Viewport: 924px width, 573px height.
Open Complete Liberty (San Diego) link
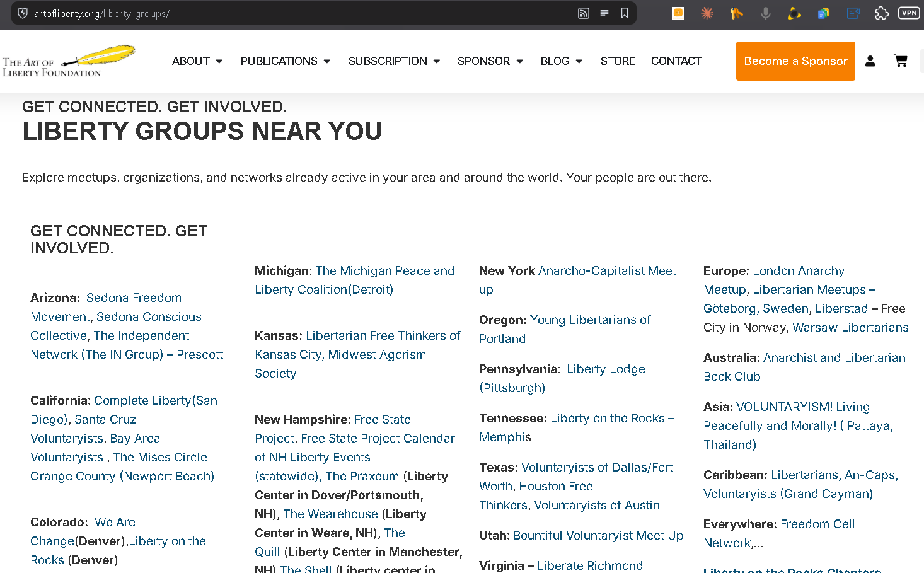coord(124,410)
